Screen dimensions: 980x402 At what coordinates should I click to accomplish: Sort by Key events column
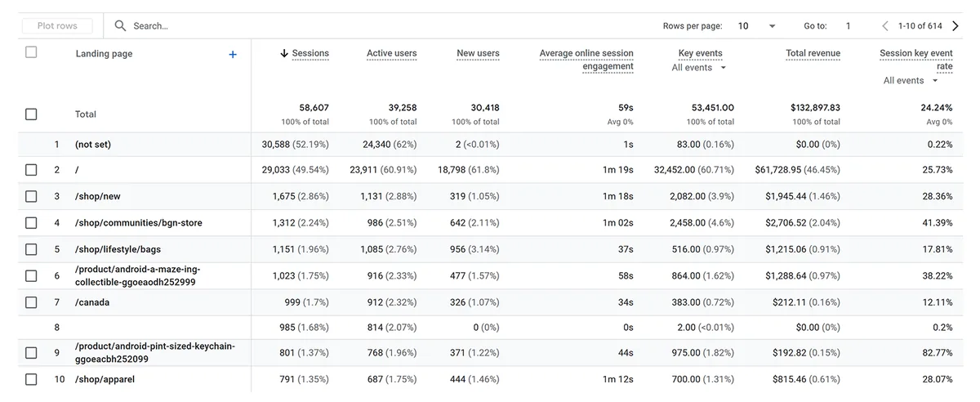pos(700,53)
